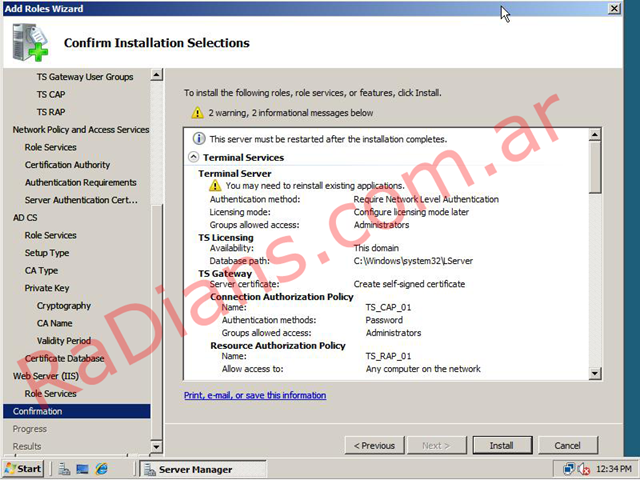640x480 pixels.
Task: Click the security alert tray icon
Action: pyautogui.click(x=584, y=469)
